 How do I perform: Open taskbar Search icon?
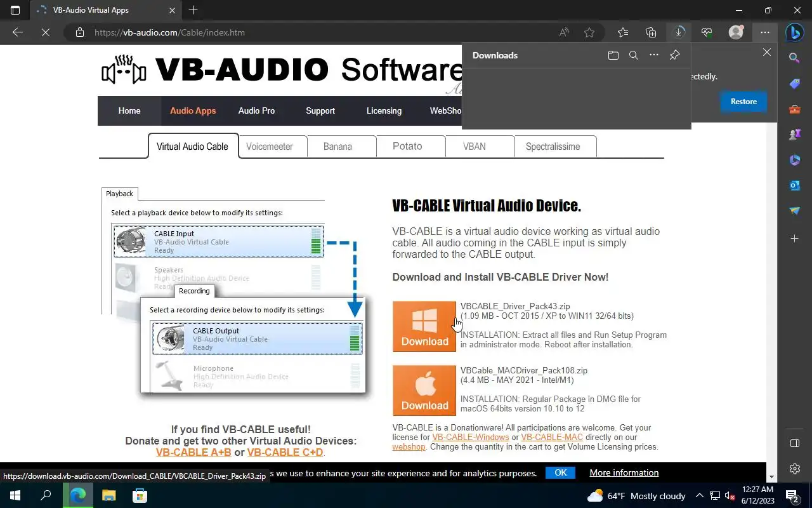[46, 495]
